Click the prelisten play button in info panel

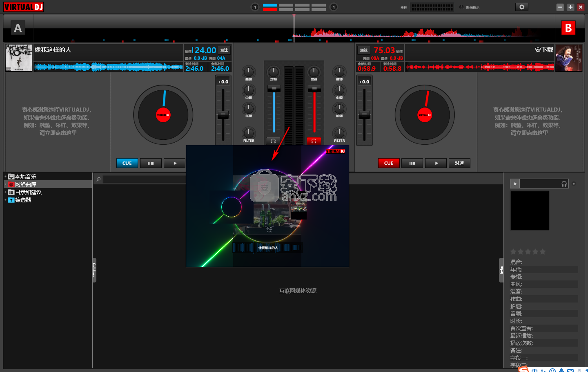[515, 184]
